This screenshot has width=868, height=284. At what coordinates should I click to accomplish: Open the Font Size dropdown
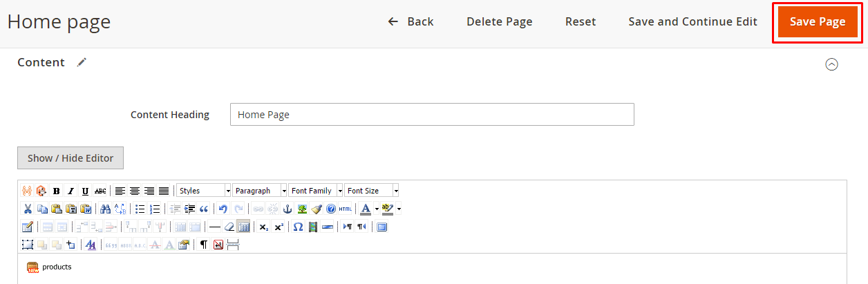372,191
